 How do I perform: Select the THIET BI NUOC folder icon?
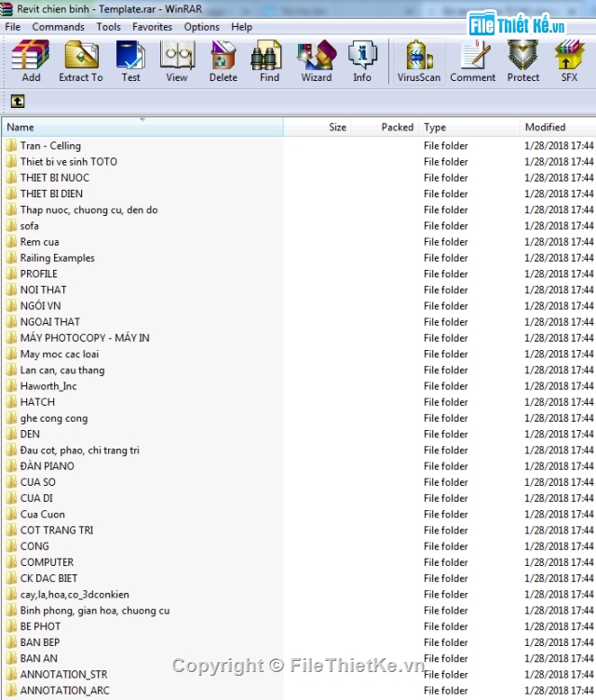click(11, 178)
